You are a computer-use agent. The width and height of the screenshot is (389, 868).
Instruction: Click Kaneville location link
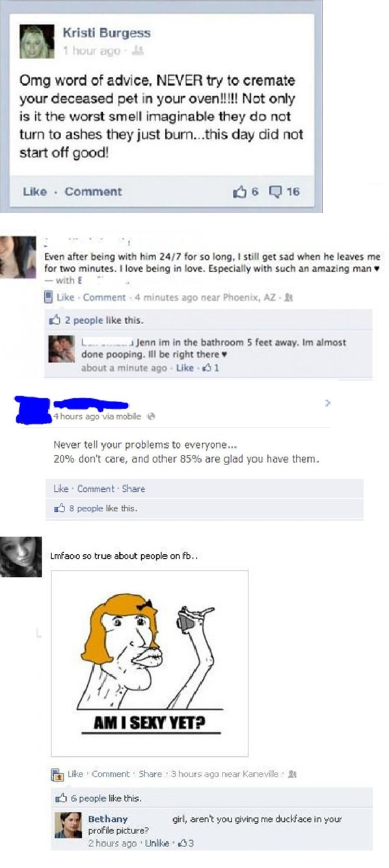click(260, 774)
